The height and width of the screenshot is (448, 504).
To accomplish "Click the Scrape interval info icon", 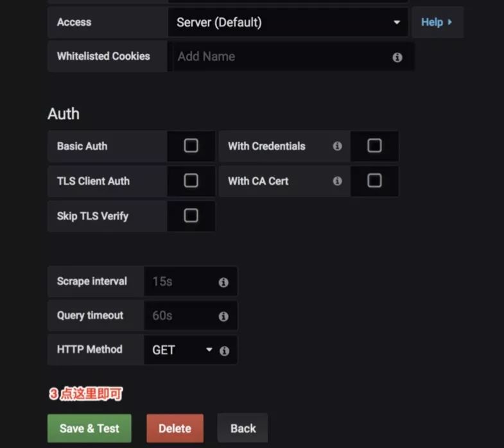I will [x=223, y=282].
